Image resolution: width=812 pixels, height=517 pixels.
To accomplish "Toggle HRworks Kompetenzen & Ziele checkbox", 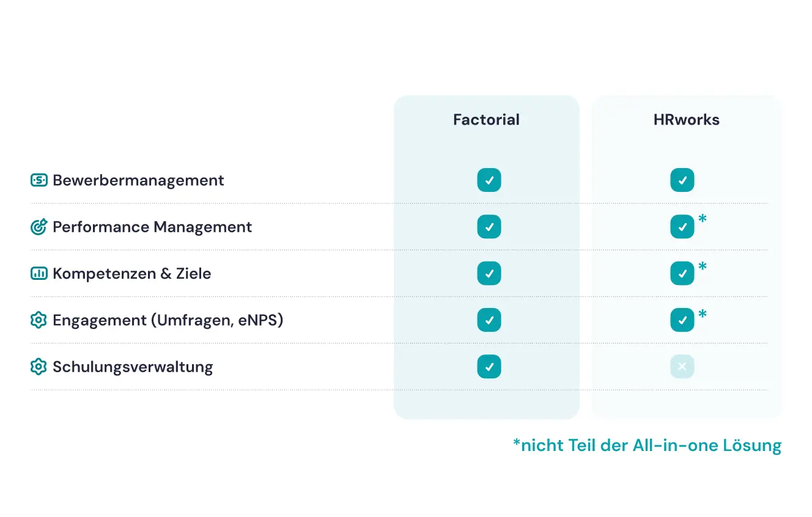I will pyautogui.click(x=682, y=273).
